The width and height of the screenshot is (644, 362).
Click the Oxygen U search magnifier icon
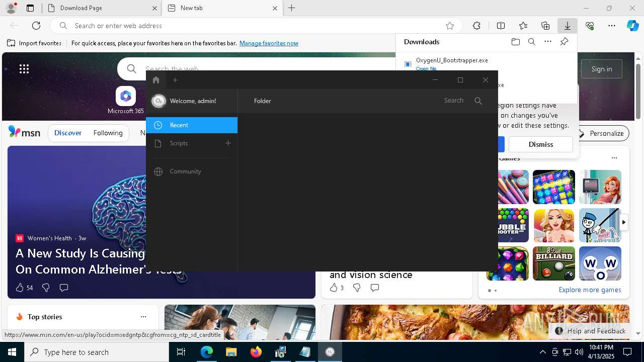pos(478,101)
